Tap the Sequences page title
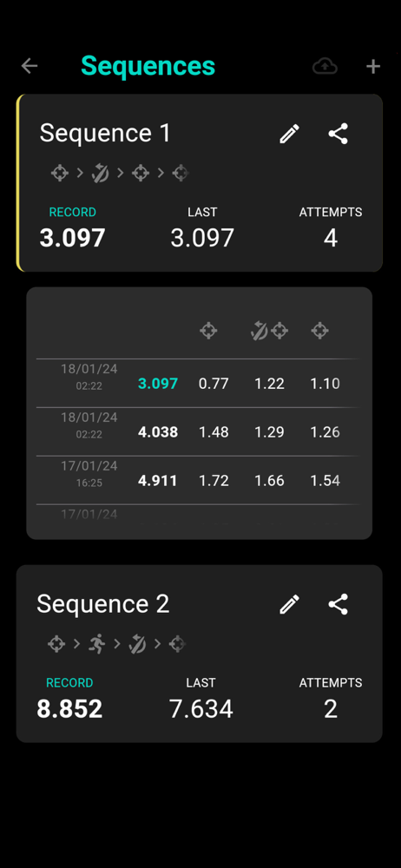401x868 pixels. tap(148, 66)
